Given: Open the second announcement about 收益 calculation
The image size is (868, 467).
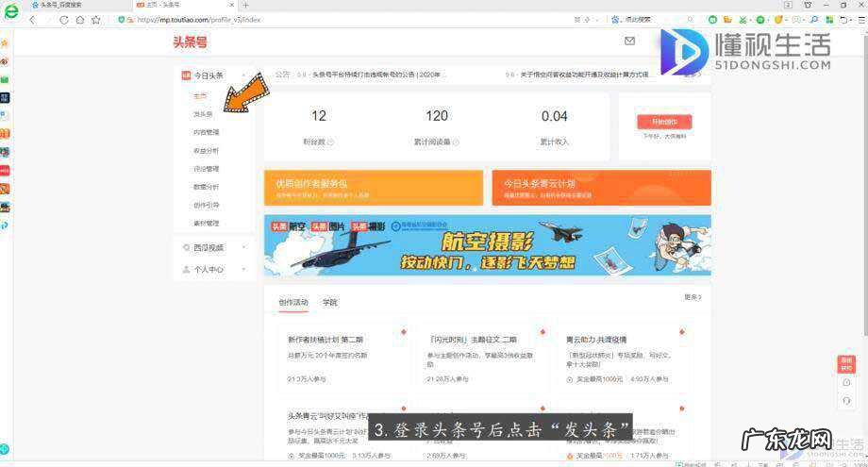Looking at the screenshot, I should click(x=583, y=75).
